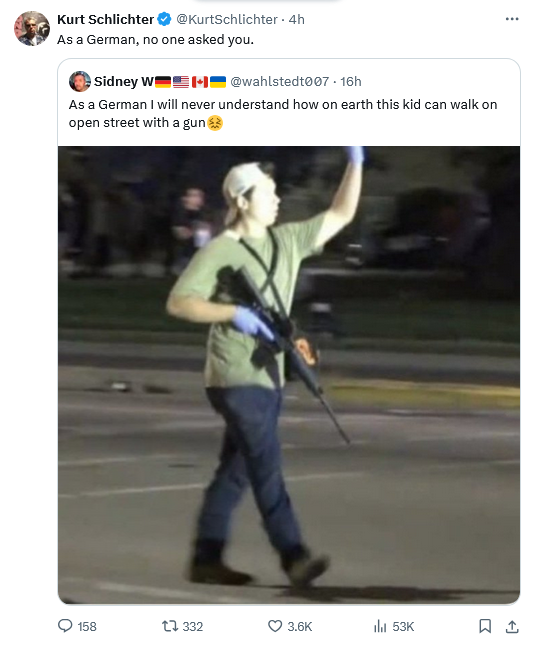Click the reply speech bubble icon
This screenshot has width=534, height=645.
[x=65, y=626]
